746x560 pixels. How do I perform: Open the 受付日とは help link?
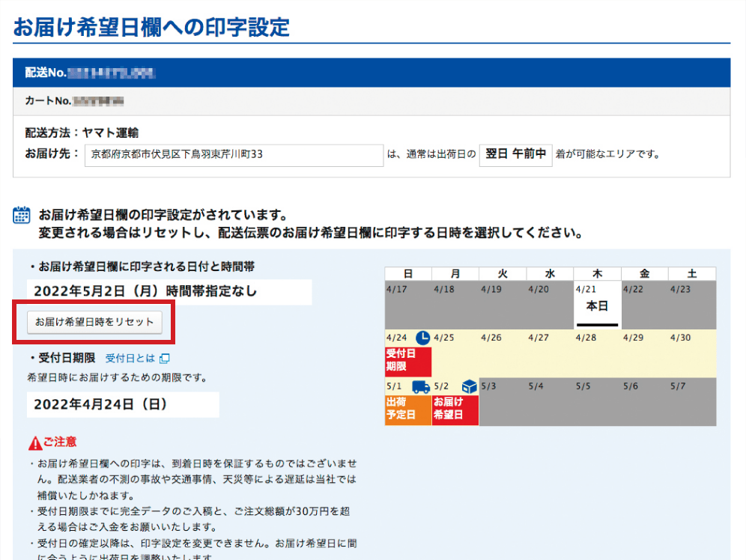[x=130, y=359]
